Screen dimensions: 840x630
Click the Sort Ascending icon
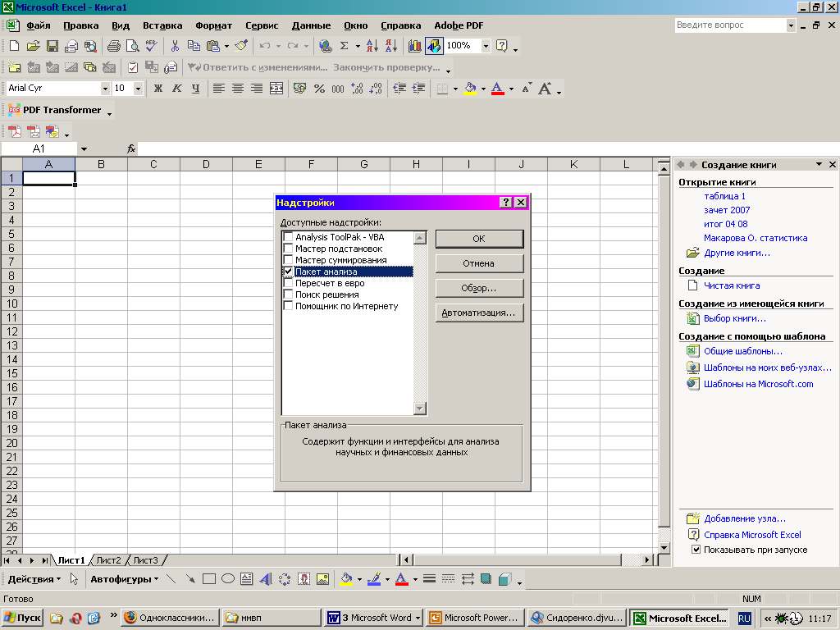[370, 46]
